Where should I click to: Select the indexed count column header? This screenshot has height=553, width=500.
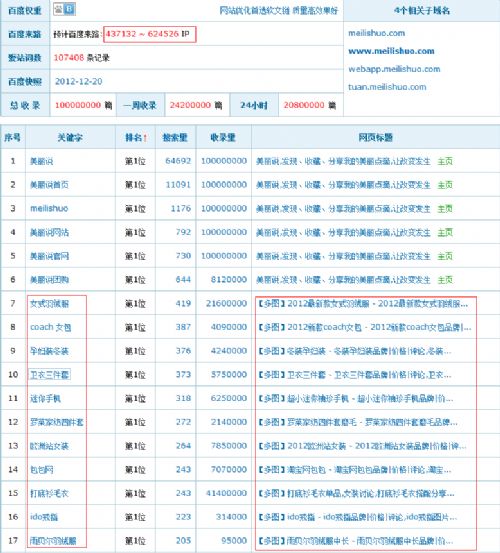point(223,138)
